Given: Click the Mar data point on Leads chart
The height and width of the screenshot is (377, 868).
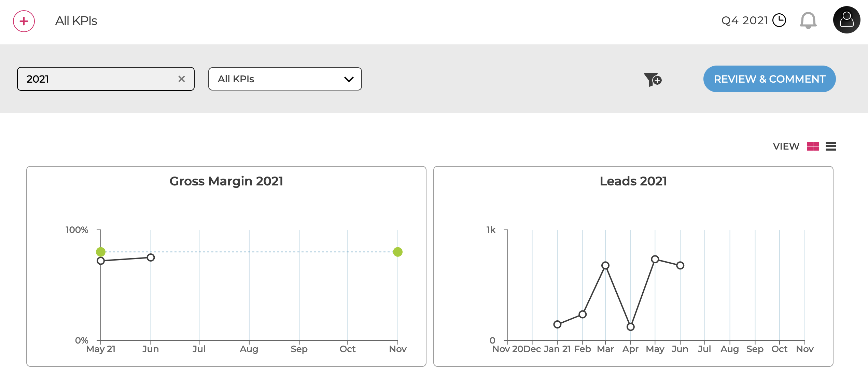Looking at the screenshot, I should 605,265.
